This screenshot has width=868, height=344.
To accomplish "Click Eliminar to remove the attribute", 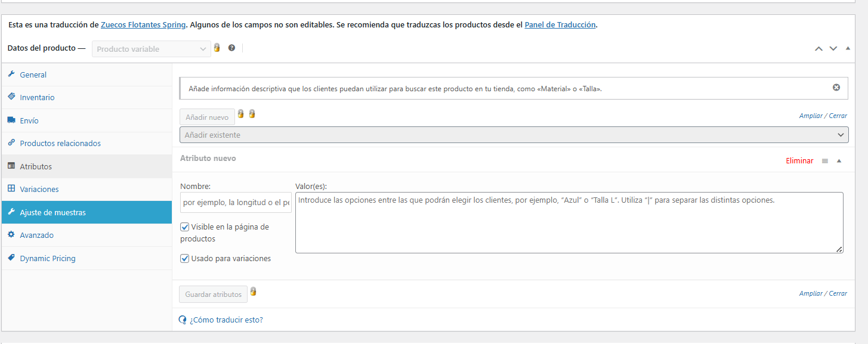I will coord(799,161).
